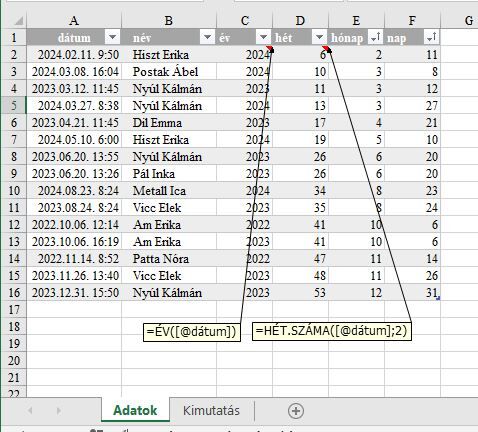This screenshot has width=478, height=432.
Task: Open the nap sorted filter dropdown
Action: [x=431, y=37]
